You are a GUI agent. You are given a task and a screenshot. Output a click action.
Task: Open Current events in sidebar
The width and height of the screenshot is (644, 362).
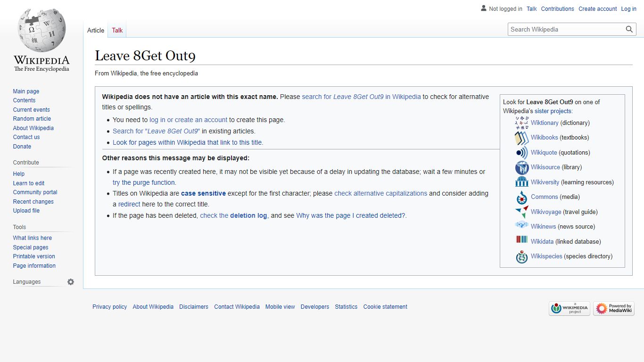tap(31, 110)
